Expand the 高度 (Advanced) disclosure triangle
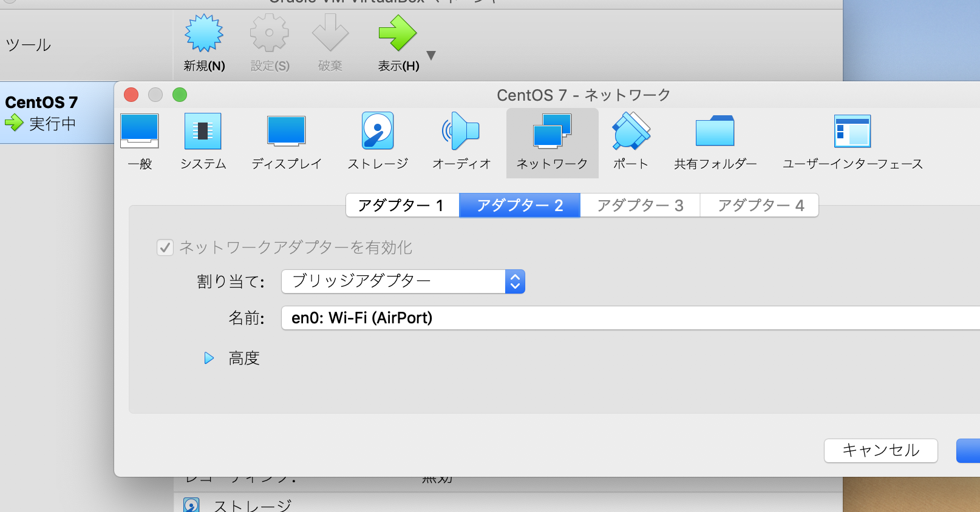The width and height of the screenshot is (980, 512). [209, 358]
